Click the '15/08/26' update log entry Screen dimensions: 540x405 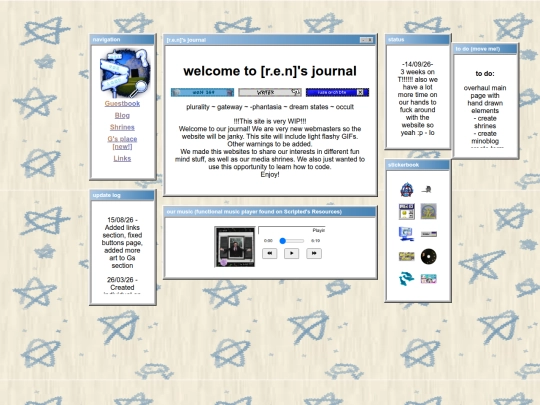click(x=122, y=242)
